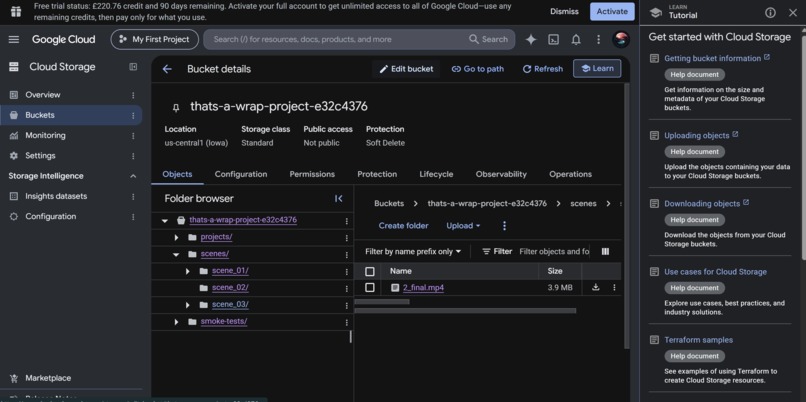The image size is (806, 402).
Task: Click the Learn button
Action: [597, 68]
